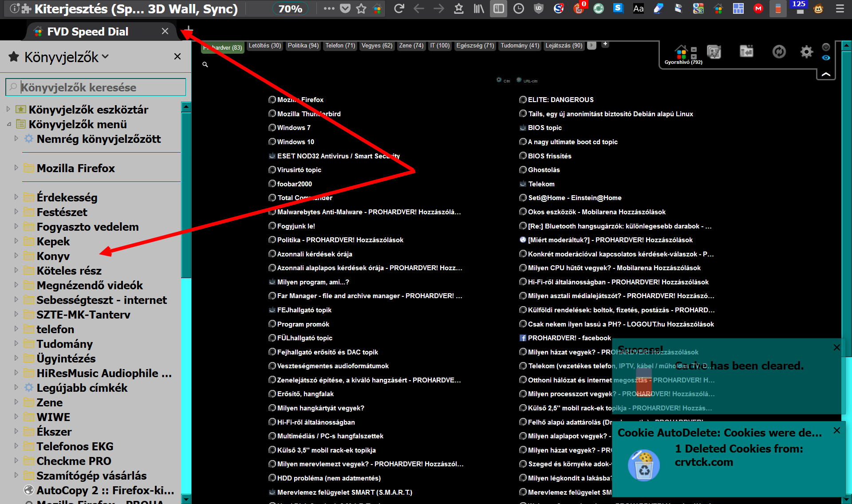This screenshot has width=852, height=504.
Task: Open the page actions three-dot menu
Action: click(329, 8)
